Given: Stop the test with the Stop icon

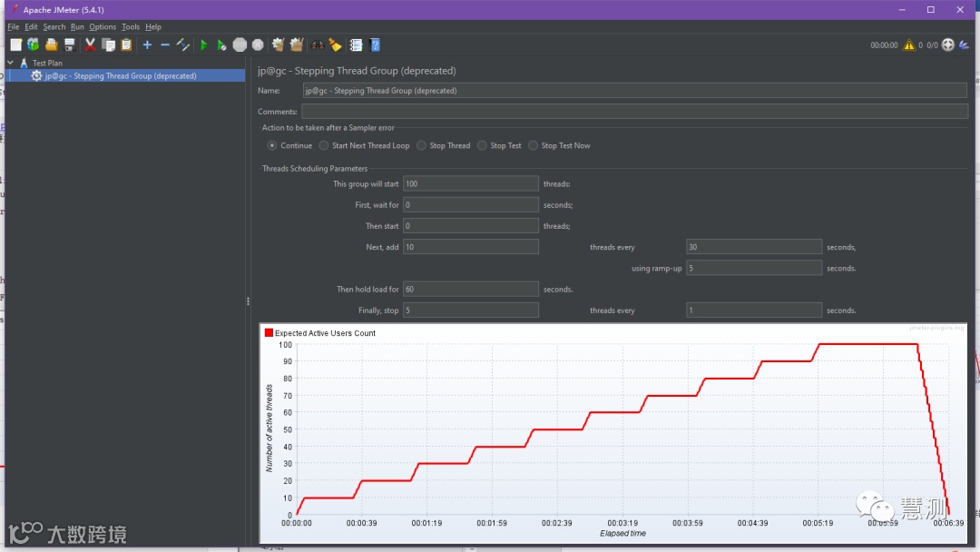Looking at the screenshot, I should coord(240,44).
